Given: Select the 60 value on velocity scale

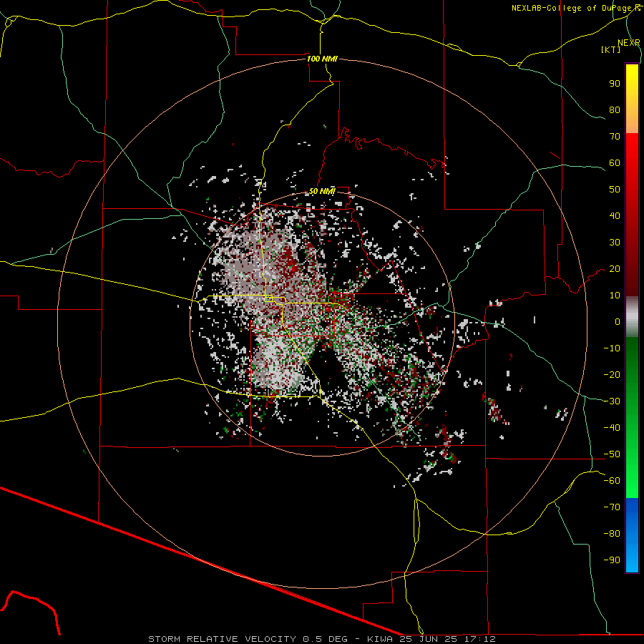Looking at the screenshot, I should [615, 162].
